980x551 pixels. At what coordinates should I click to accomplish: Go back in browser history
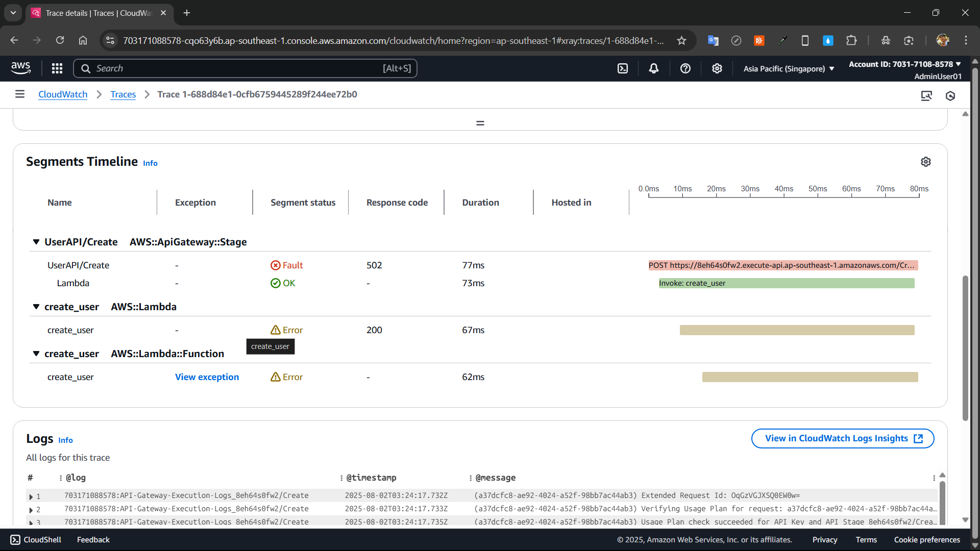[14, 40]
